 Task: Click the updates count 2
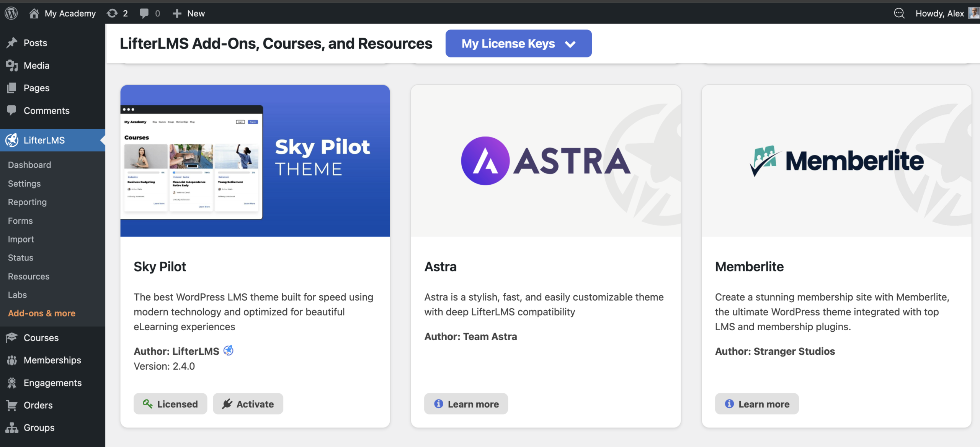pos(125,13)
